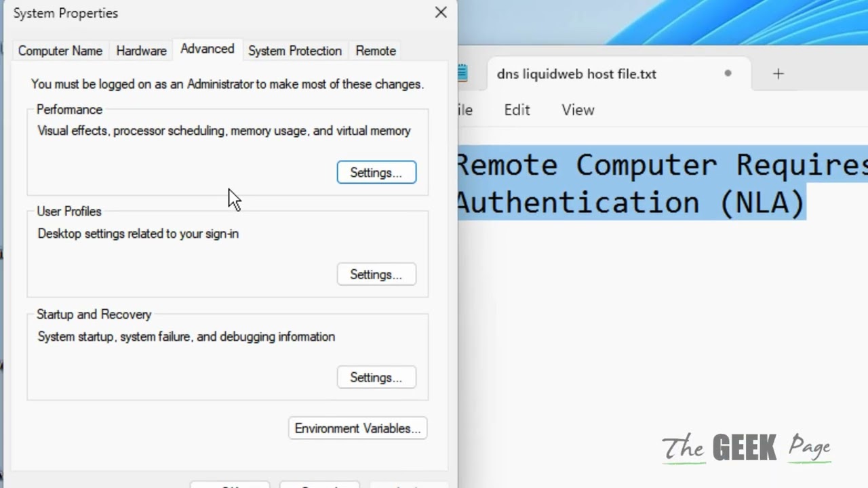
Task: Close the System Properties dialog
Action: click(x=441, y=12)
